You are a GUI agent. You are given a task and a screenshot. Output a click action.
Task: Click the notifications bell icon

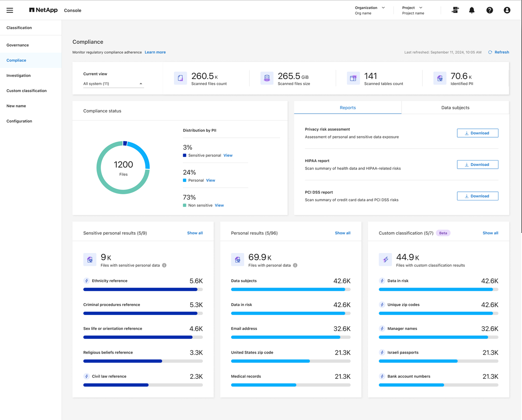coord(472,10)
